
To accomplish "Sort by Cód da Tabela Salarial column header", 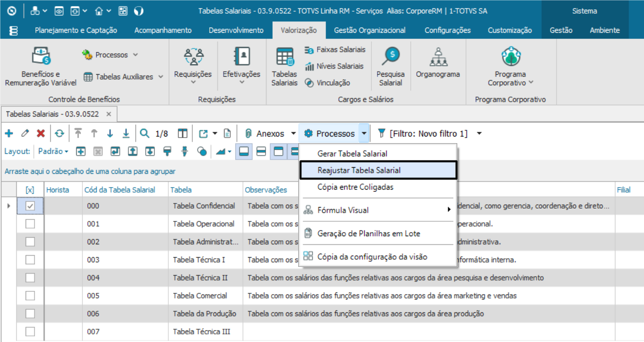I will click(120, 190).
